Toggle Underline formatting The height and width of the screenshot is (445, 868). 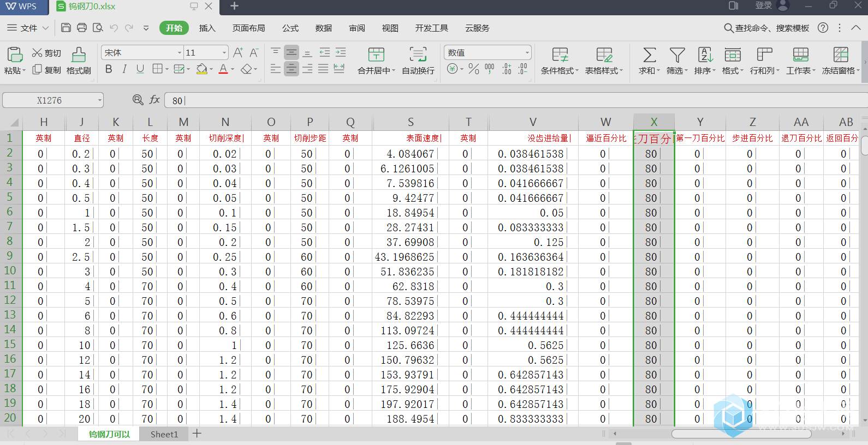[140, 69]
